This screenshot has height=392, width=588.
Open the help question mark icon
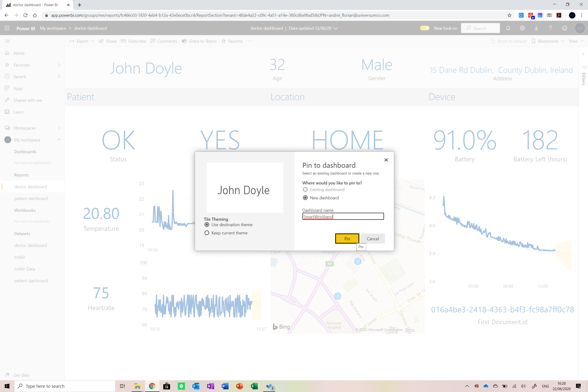[550, 28]
